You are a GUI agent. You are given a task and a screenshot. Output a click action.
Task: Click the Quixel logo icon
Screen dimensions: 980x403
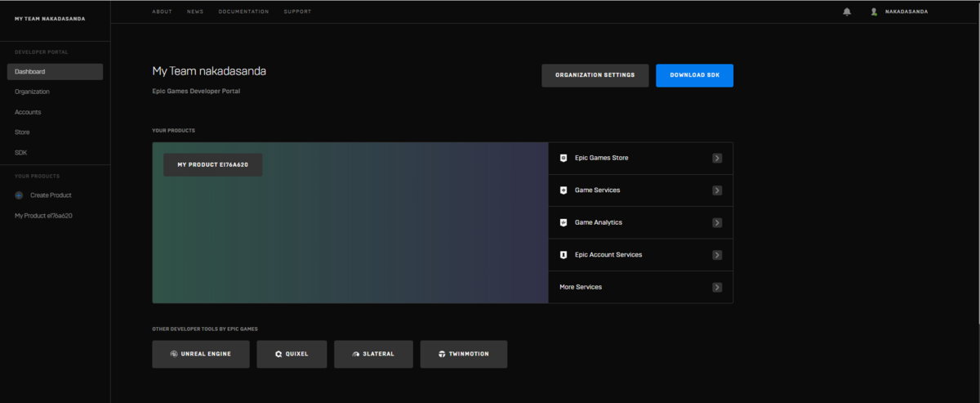278,354
